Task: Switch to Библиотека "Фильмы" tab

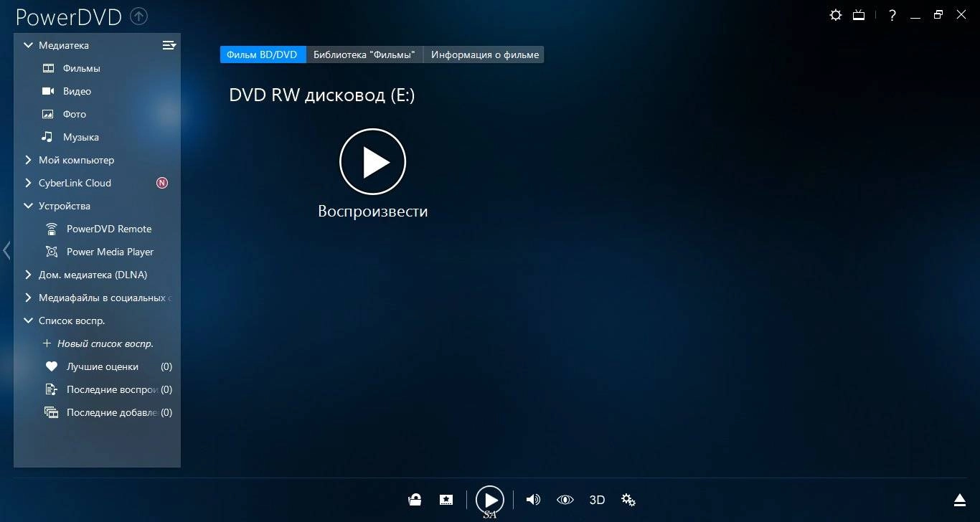Action: (364, 54)
